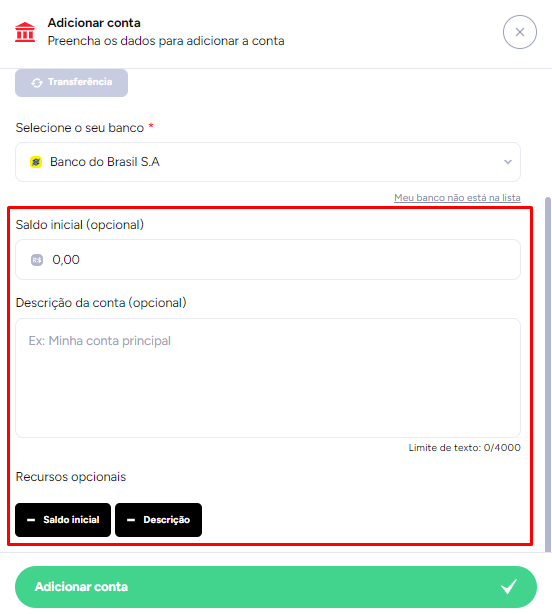Open the Selecione o seu banco dropdown
552x614 pixels.
[268, 162]
